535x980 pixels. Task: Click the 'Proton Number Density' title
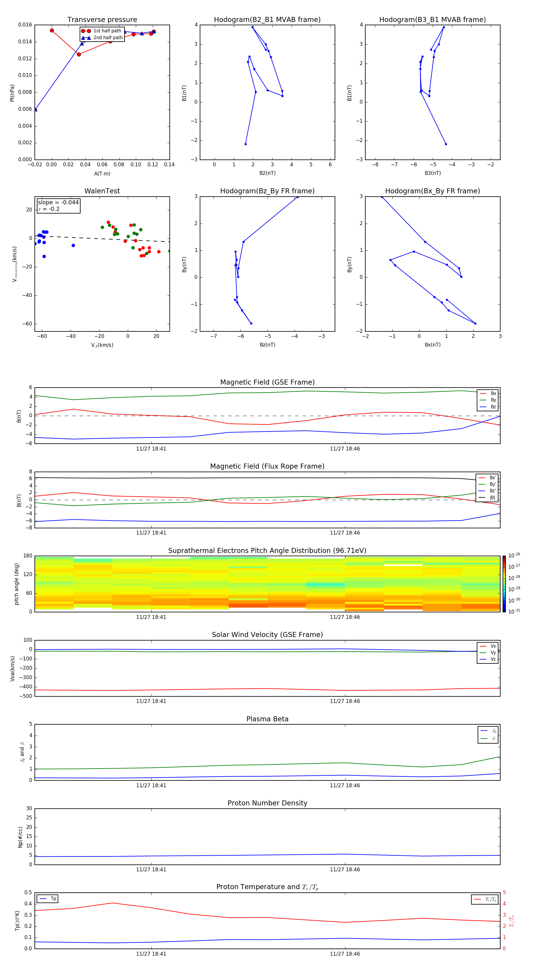point(267,803)
